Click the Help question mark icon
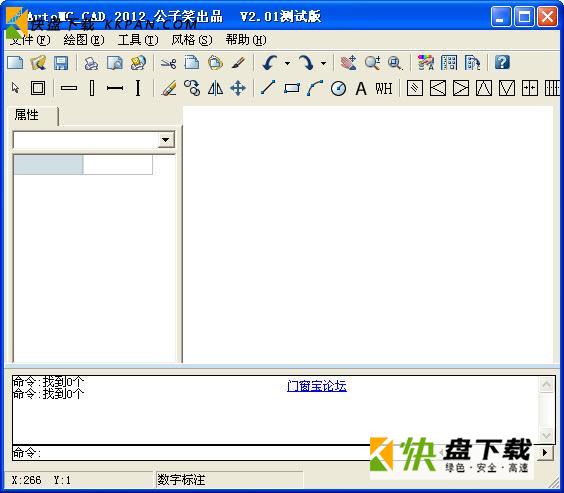This screenshot has width=564, height=493. tap(502, 63)
